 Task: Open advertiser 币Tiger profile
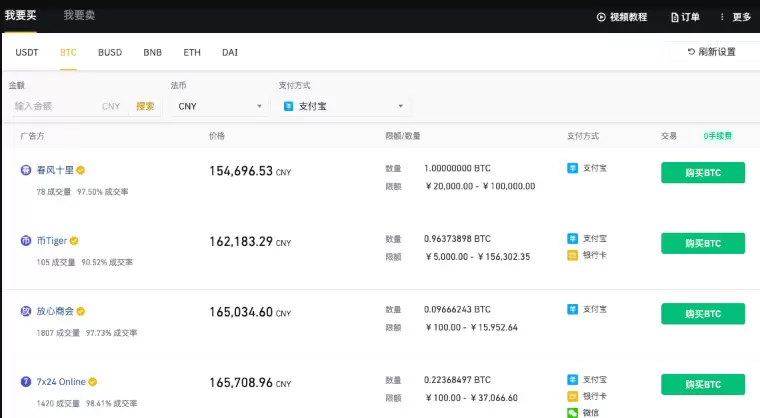tap(52, 241)
